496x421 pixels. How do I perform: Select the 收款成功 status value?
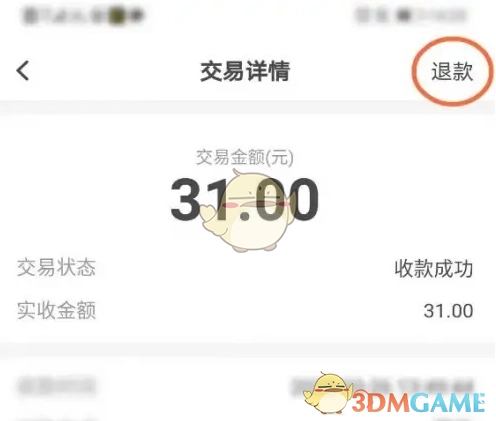tap(434, 269)
